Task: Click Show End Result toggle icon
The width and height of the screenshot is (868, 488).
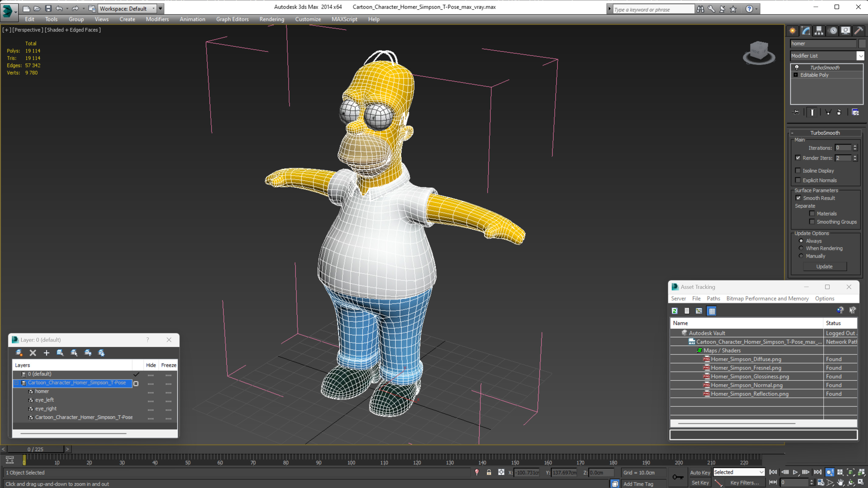Action: coord(812,112)
